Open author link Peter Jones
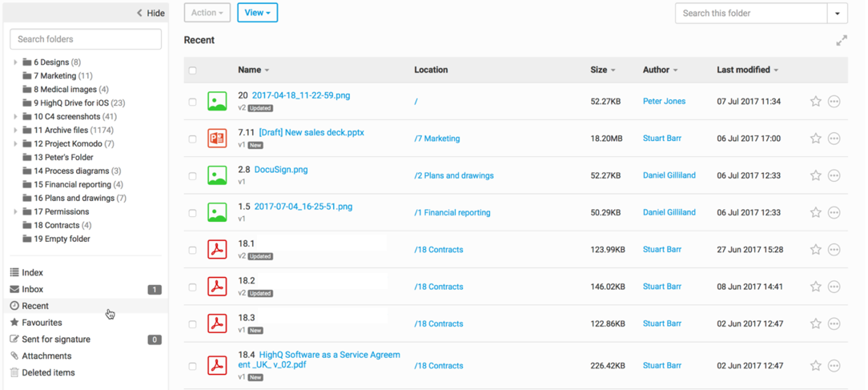 [x=664, y=102]
